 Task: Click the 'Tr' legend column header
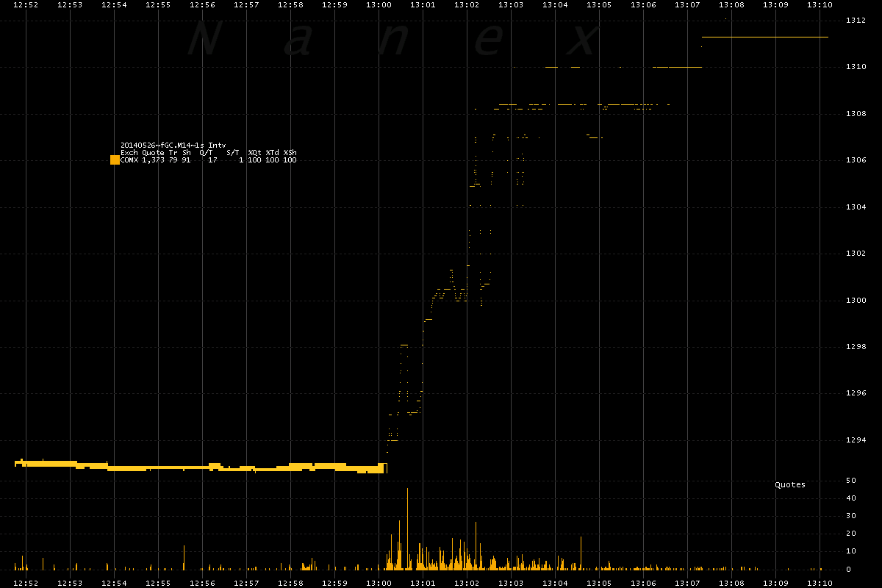click(x=173, y=152)
